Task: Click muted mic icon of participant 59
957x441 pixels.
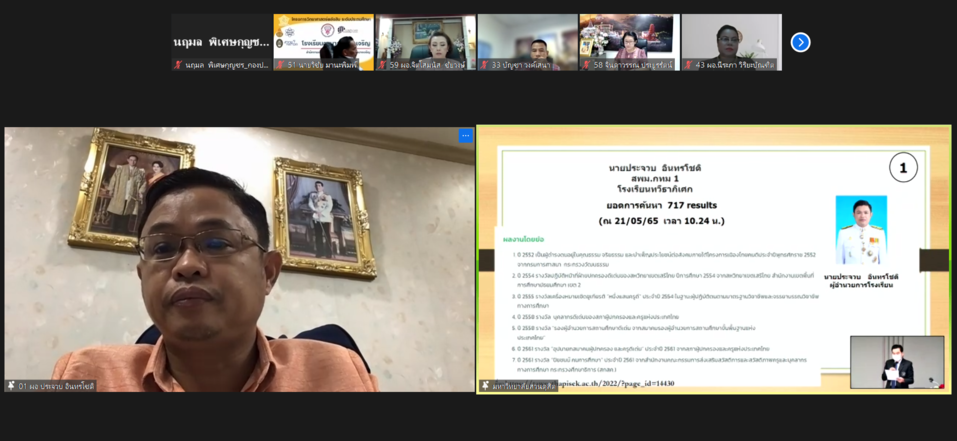Action: coord(382,65)
